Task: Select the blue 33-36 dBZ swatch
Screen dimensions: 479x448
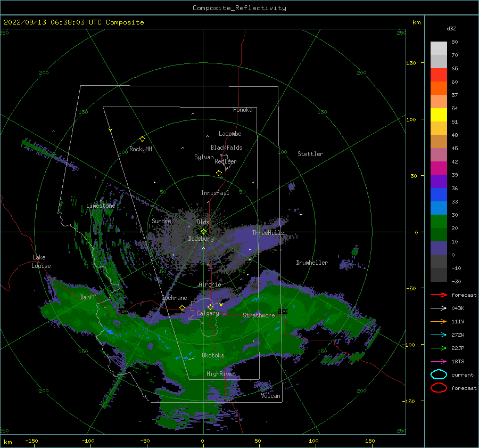Action: point(439,195)
